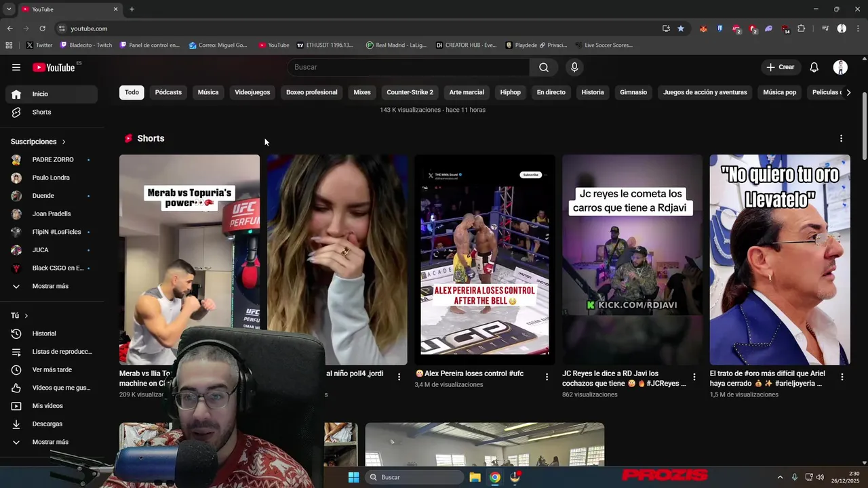Screen dimensions: 868x488
Task: Click Chrome icon in taskbar
Action: click(495, 477)
